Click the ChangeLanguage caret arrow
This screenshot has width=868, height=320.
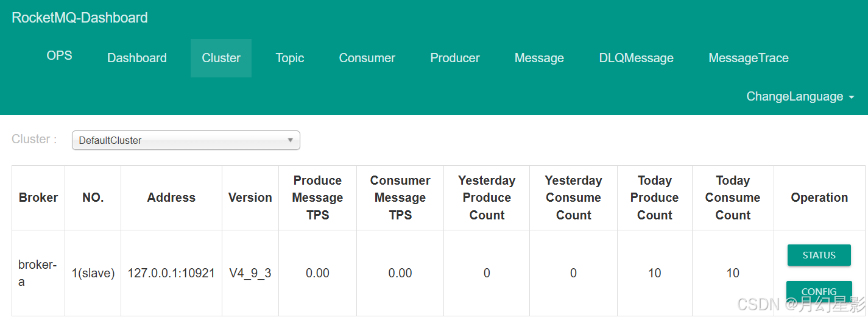click(852, 97)
